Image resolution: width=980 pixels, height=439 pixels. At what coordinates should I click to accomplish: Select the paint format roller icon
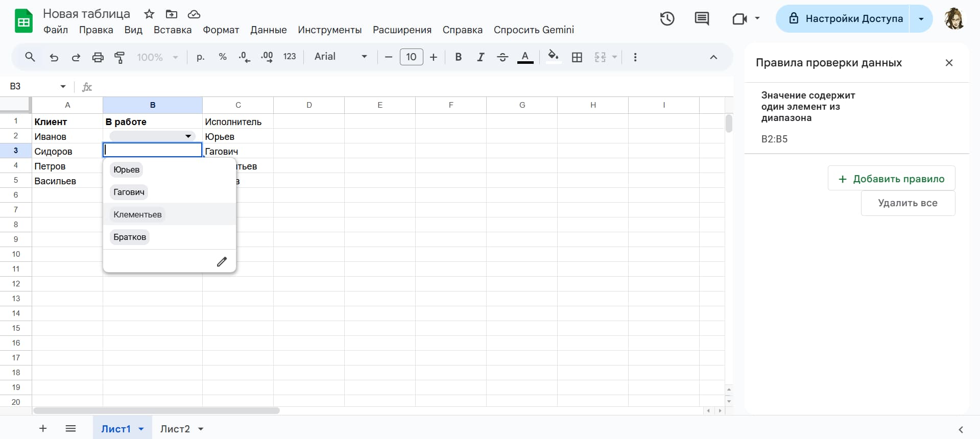coord(119,57)
